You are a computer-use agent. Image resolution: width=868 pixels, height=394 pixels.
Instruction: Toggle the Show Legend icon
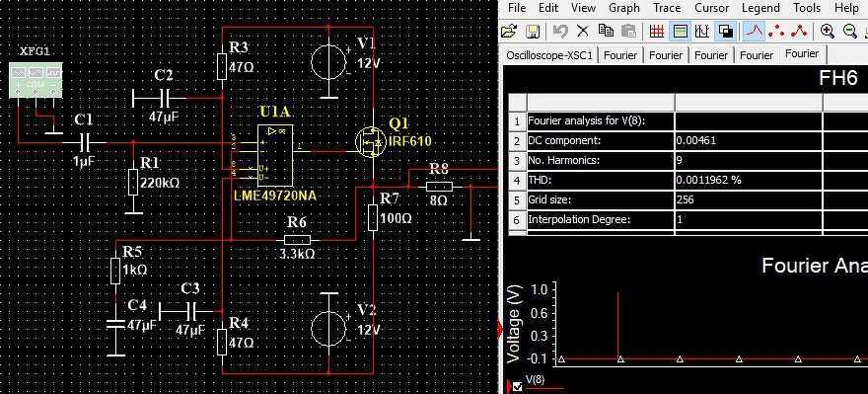680,31
